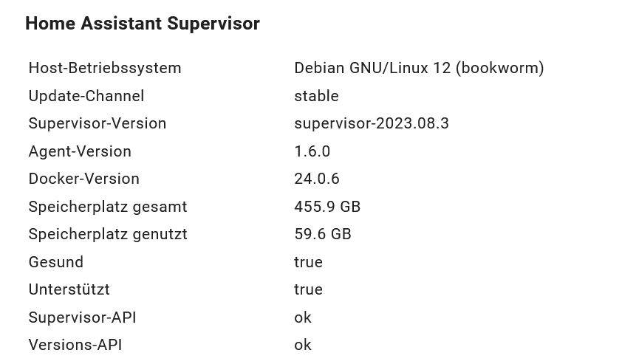The height and width of the screenshot is (364, 636).
Task: Select the Gesund label
Action: coord(56,262)
